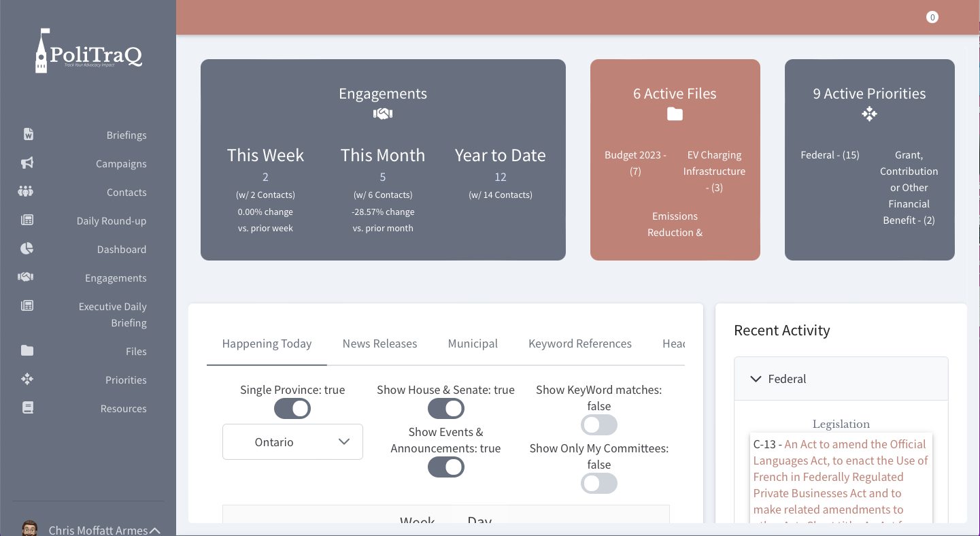The image size is (980, 536).
Task: Click the Engagements handshake icon in sidebar
Action: click(26, 278)
